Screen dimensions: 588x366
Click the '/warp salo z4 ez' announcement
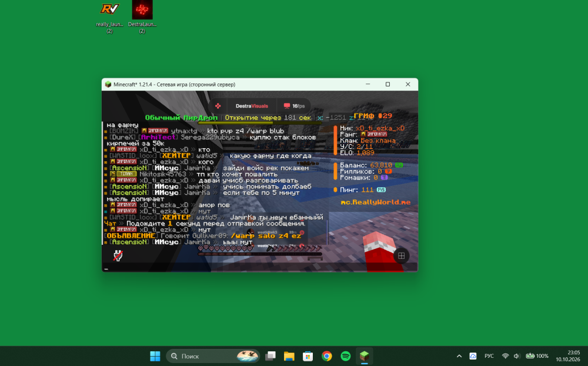tap(266, 236)
